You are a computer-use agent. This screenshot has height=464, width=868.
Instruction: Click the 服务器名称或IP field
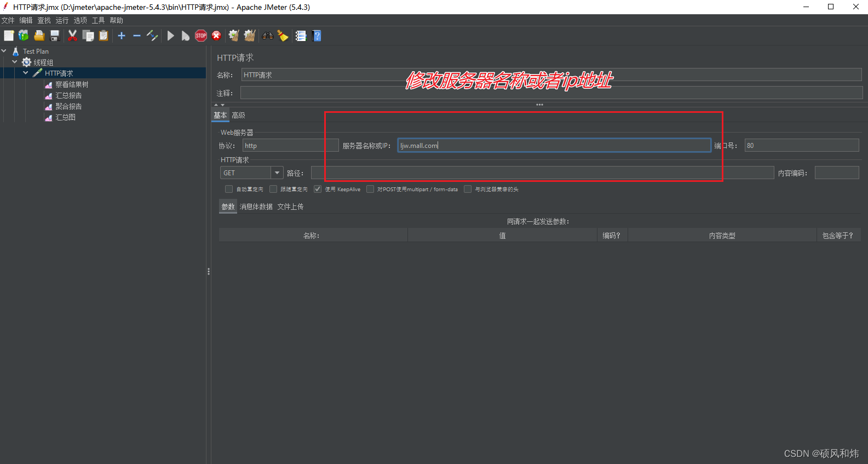pyautogui.click(x=554, y=145)
